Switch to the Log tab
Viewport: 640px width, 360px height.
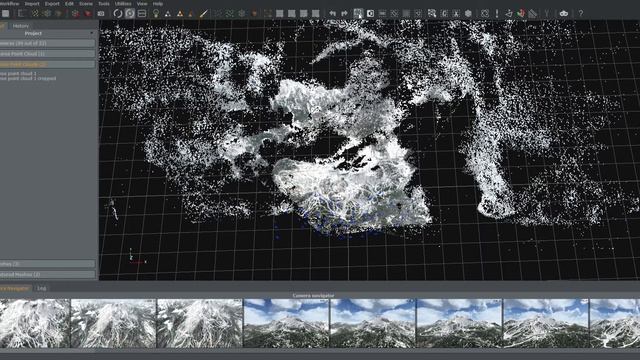coord(42,288)
